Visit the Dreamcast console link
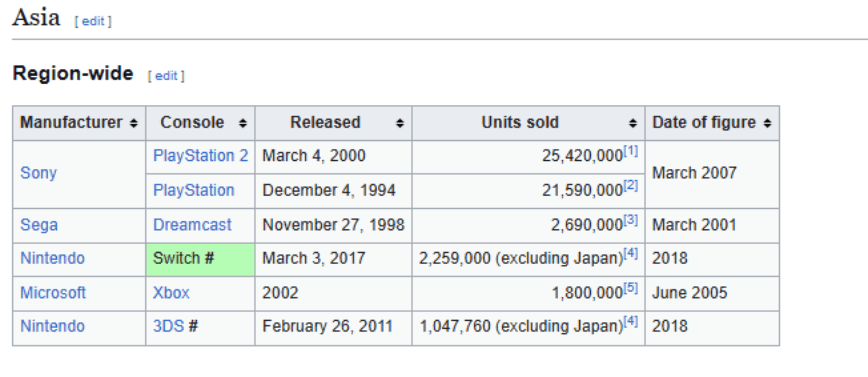Image resolution: width=868 pixels, height=377 pixels. tap(192, 225)
